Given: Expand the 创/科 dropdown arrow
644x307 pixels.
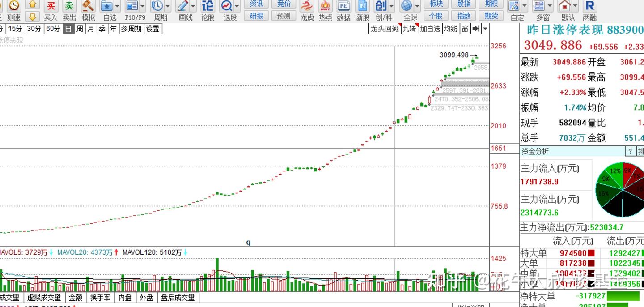Looking at the screenshot, I should [391, 6].
